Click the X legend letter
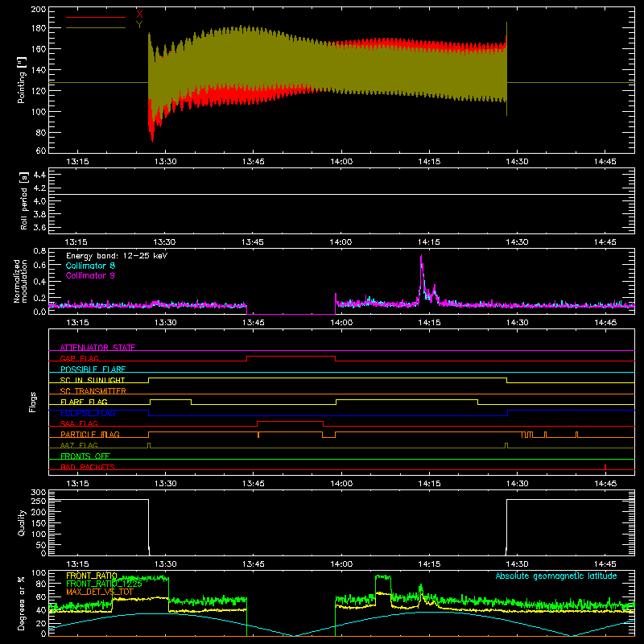Viewport: 644px width, 644px height. pyautogui.click(x=139, y=14)
